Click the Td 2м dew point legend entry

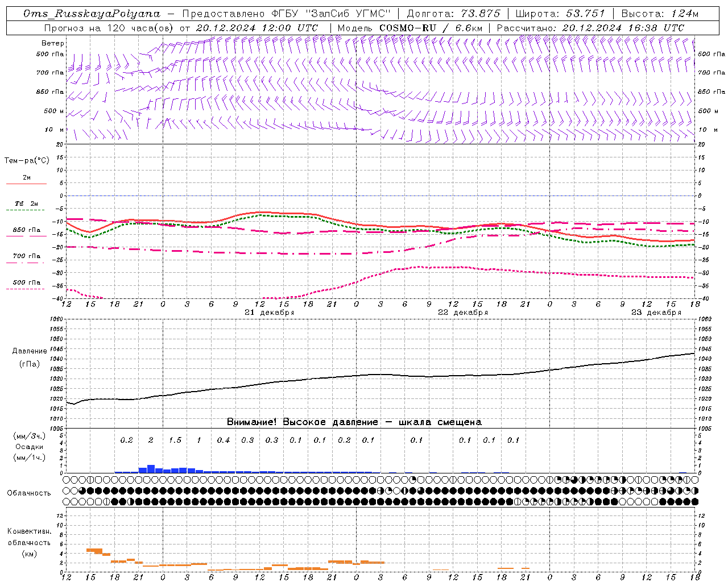point(26,203)
